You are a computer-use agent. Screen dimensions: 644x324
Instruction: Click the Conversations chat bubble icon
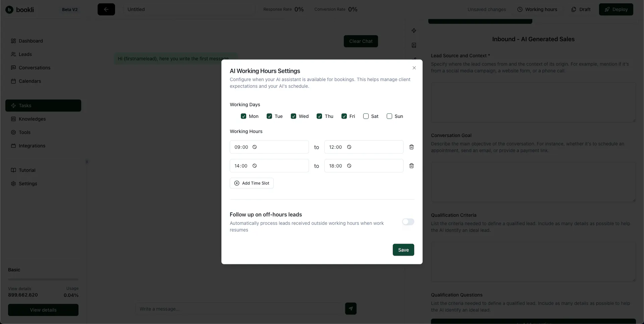click(13, 68)
